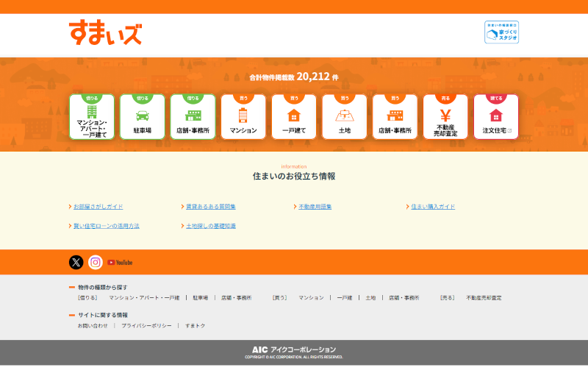This screenshot has width=588, height=387.
Task: Open the 土地探しの基礎知識 link
Action: [211, 226]
